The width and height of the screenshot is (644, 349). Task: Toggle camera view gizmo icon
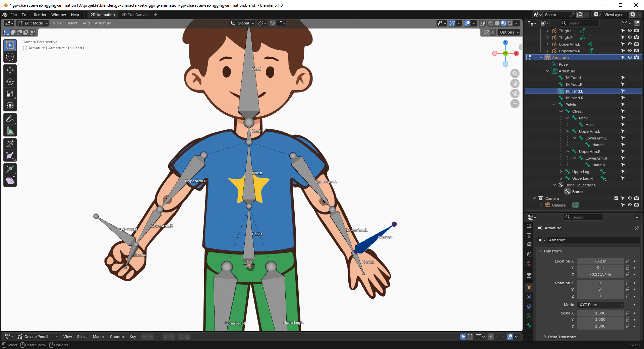point(515,94)
